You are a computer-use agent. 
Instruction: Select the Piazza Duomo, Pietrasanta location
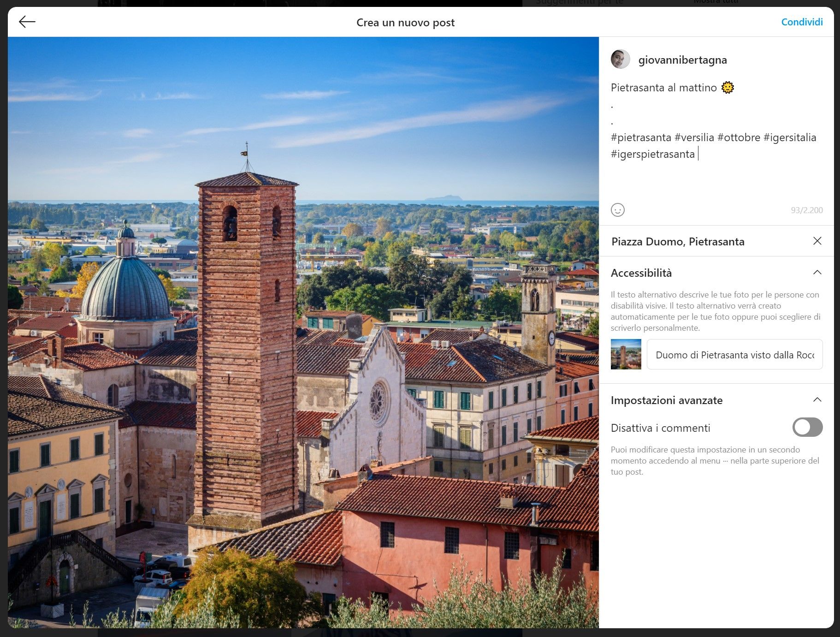(x=678, y=241)
